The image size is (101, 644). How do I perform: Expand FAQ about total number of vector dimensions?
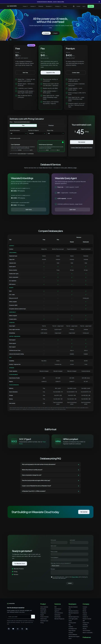point(50,464)
